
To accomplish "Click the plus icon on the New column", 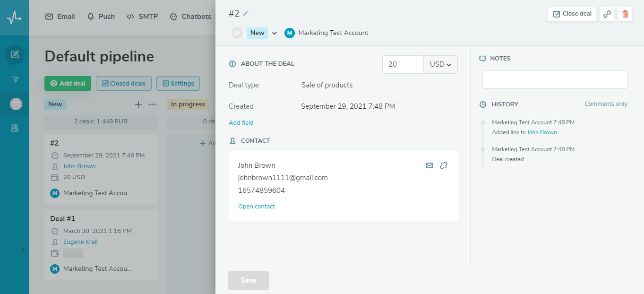I will (138, 104).
